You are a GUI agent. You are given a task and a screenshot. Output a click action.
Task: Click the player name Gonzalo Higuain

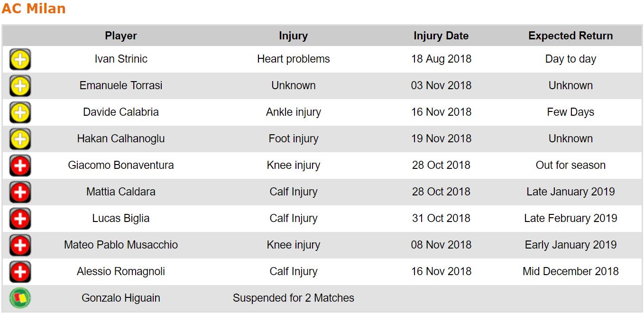[x=121, y=298]
